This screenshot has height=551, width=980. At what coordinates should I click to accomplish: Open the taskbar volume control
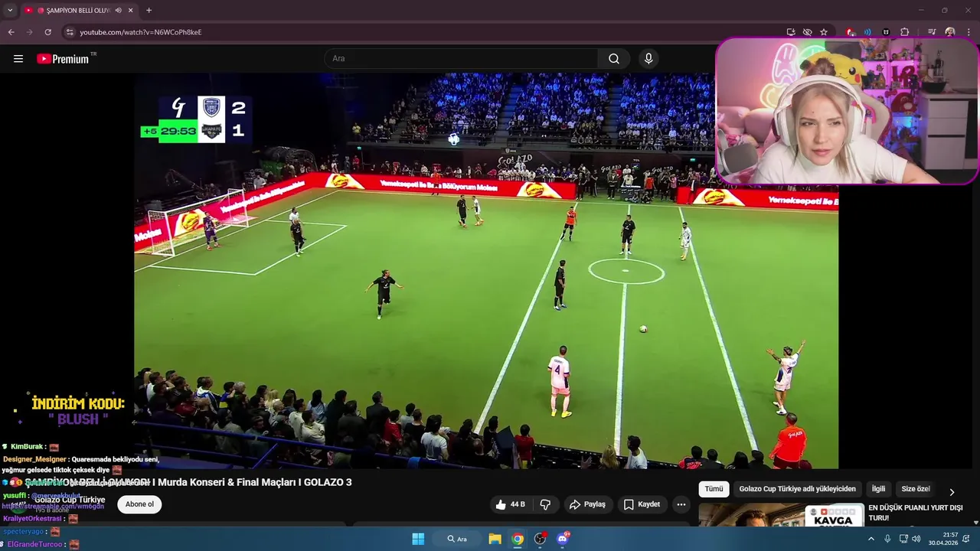[x=916, y=539]
